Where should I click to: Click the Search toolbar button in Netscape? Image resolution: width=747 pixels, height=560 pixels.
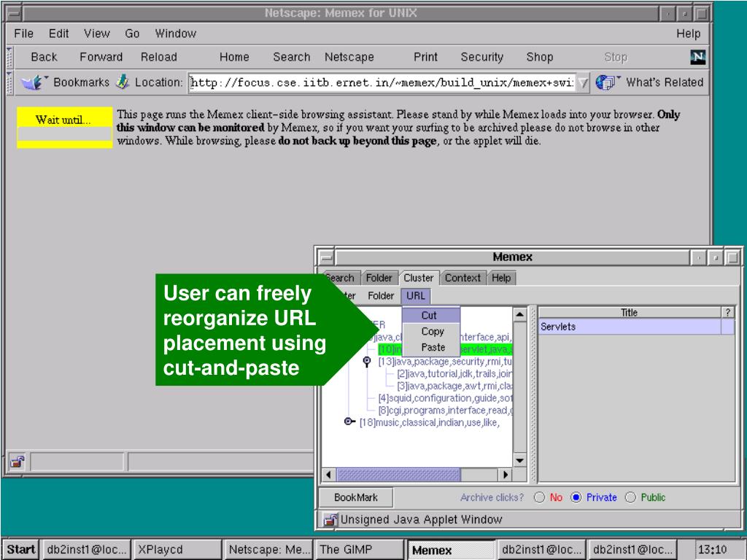tap(291, 57)
